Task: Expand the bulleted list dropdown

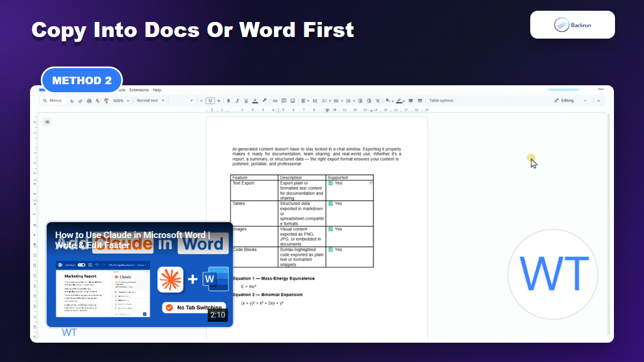Action: click(341, 101)
